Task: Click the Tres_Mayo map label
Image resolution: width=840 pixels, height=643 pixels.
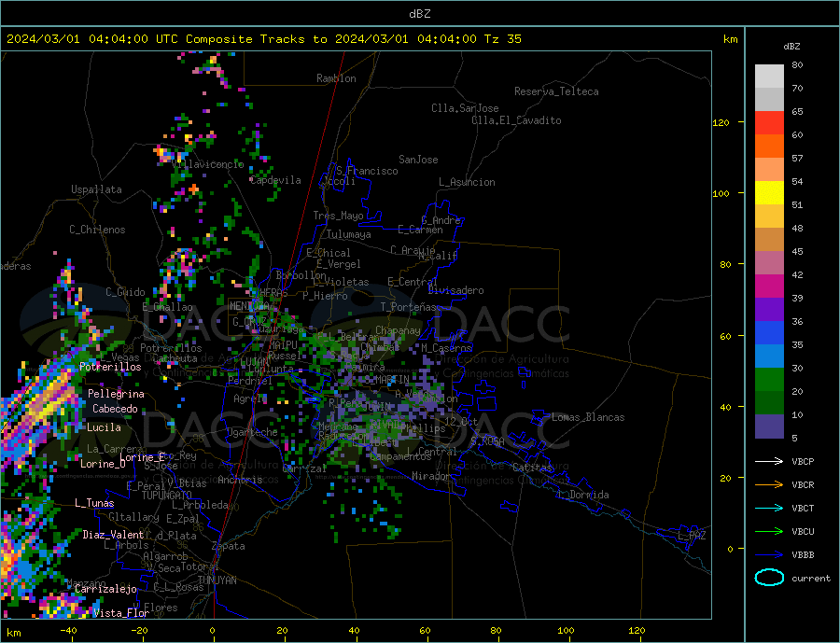Action: [x=338, y=216]
